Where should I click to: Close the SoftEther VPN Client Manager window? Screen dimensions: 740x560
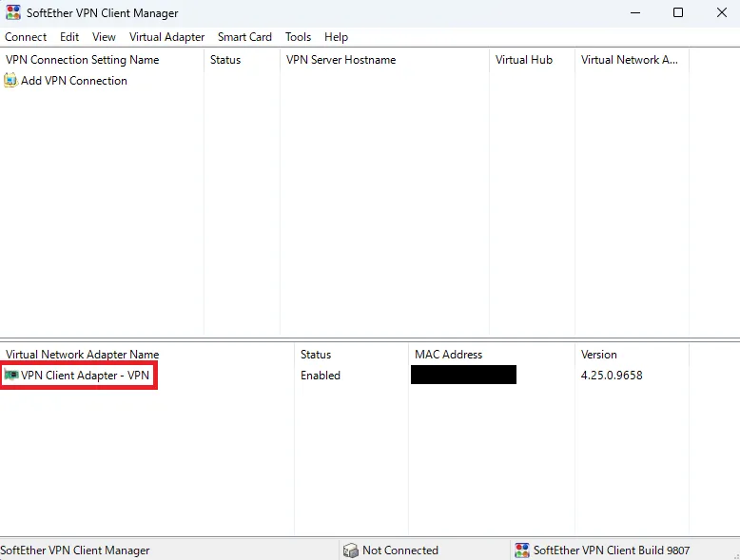(722, 12)
